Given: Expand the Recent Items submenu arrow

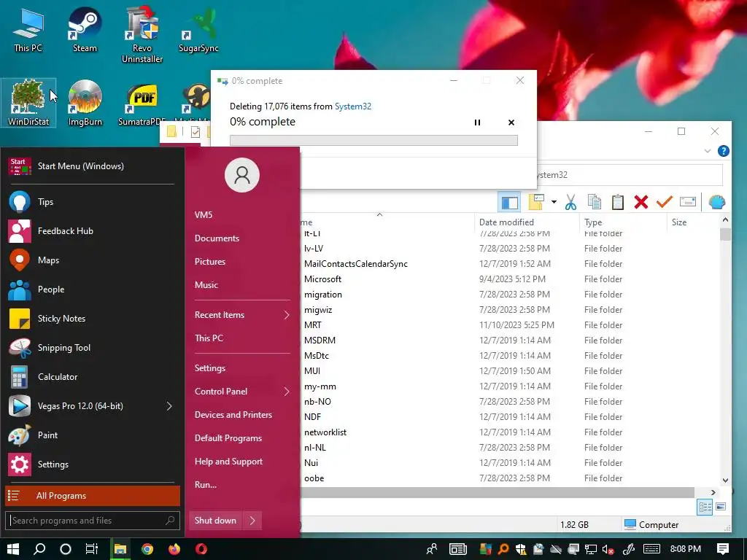Looking at the screenshot, I should (287, 315).
